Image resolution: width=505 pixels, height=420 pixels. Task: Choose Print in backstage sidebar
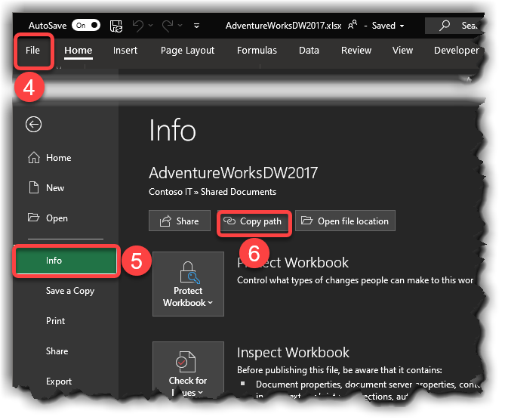[x=55, y=321]
